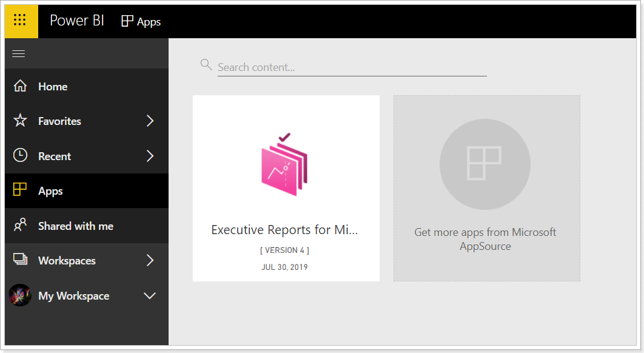Click the Home house icon

pos(20,86)
